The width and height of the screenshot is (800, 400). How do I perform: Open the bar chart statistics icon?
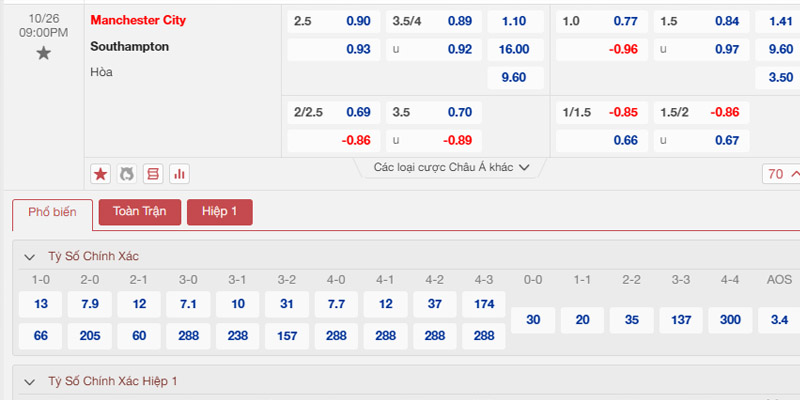[x=179, y=174]
